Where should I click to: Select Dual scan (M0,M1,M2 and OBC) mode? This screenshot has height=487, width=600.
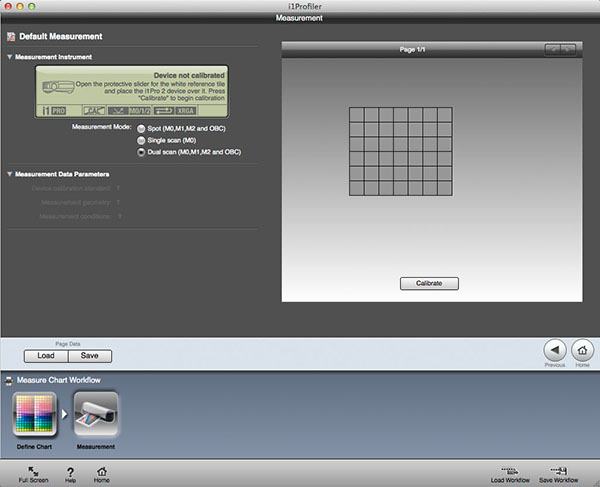141,152
